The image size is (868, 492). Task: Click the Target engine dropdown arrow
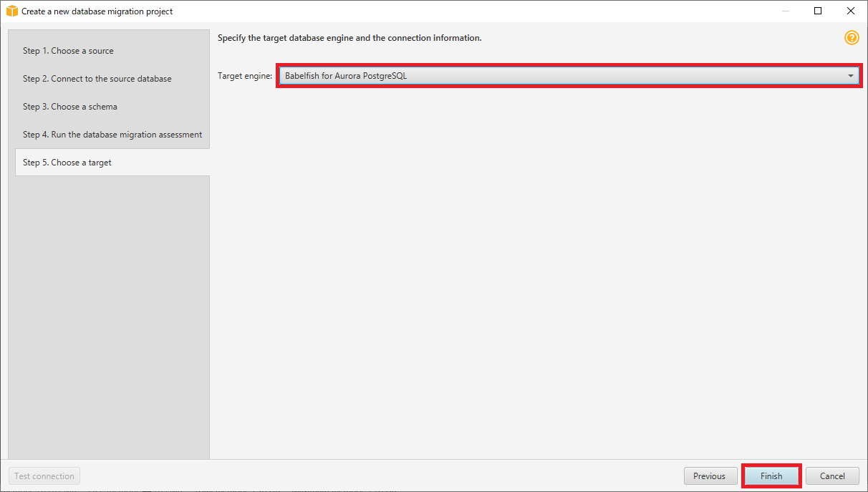[850, 76]
